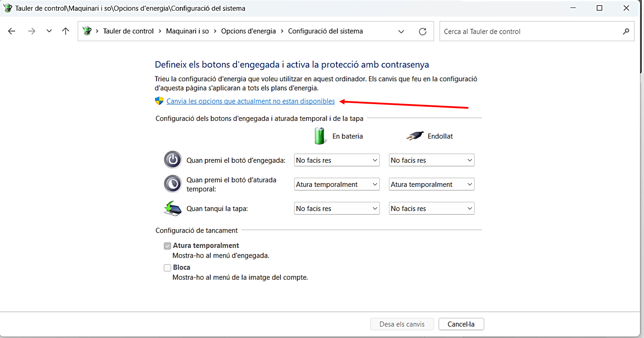The width and height of the screenshot is (644, 338).
Task: Click Canvia les opcions no disponibles link
Action: [250, 101]
